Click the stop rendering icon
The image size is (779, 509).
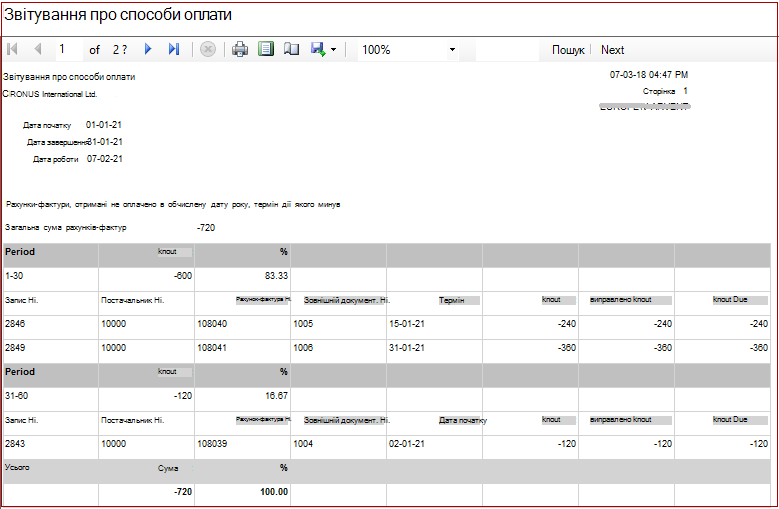point(208,49)
